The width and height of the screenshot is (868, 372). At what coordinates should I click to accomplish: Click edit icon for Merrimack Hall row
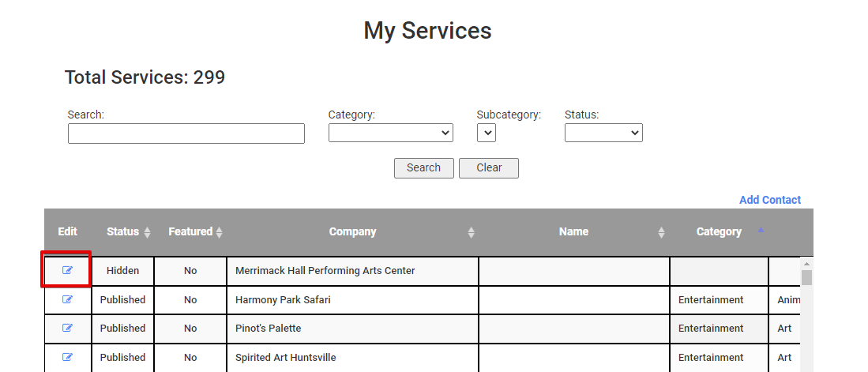pos(67,270)
